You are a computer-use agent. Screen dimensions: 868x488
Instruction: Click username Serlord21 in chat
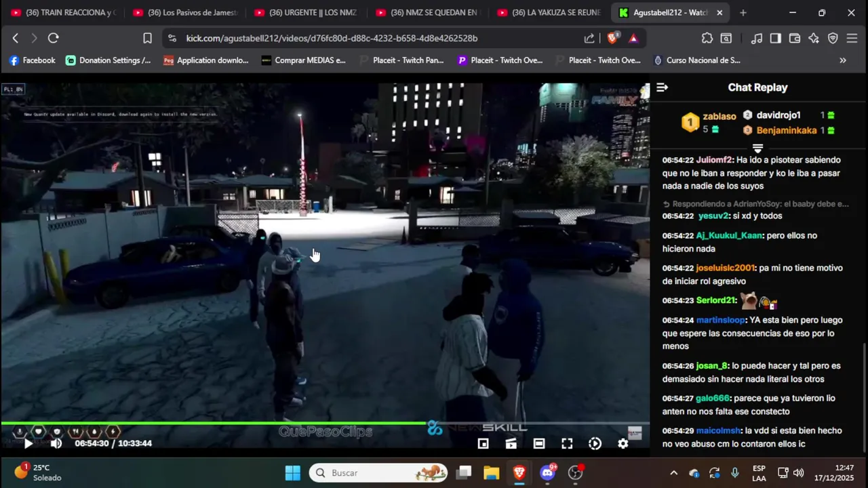[x=715, y=300]
